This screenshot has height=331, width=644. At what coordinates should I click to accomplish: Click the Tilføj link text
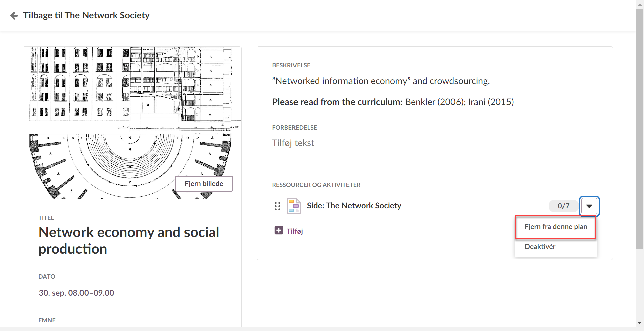295,231
